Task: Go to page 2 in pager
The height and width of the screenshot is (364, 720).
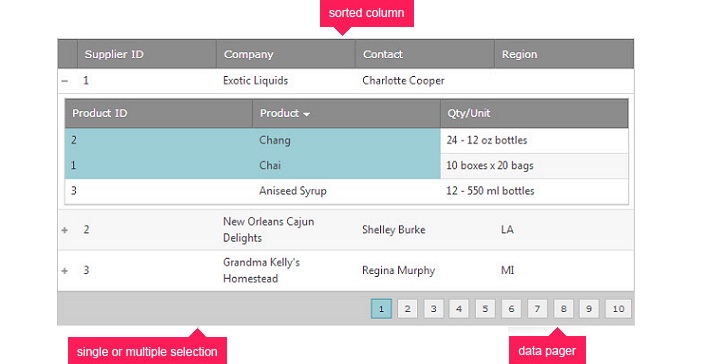Action: coord(407,309)
